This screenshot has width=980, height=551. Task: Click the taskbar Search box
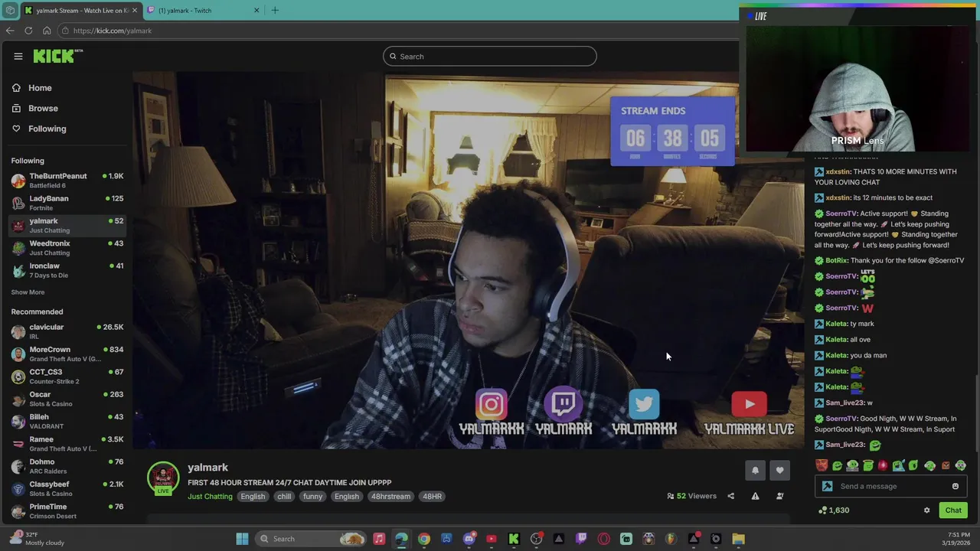pyautogui.click(x=311, y=539)
